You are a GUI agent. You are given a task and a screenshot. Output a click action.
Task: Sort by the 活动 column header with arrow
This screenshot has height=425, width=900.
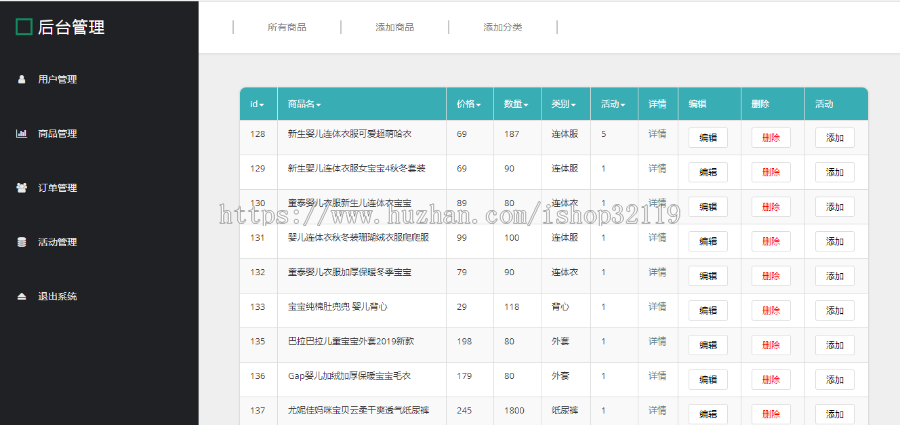(x=613, y=105)
